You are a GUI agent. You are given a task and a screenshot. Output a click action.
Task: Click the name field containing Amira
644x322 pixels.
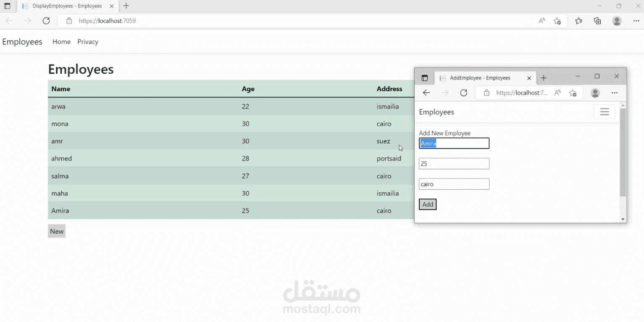(x=454, y=143)
